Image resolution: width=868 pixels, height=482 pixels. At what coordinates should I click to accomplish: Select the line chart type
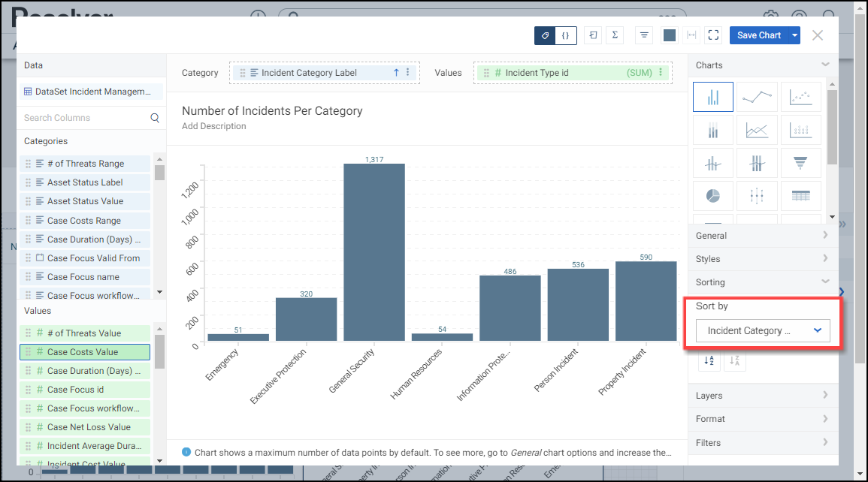click(x=757, y=97)
